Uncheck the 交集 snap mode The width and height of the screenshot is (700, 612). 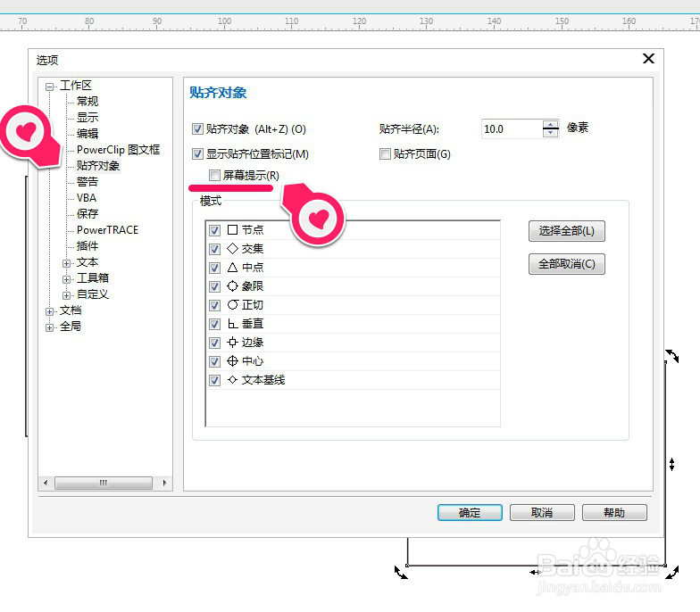coord(214,250)
